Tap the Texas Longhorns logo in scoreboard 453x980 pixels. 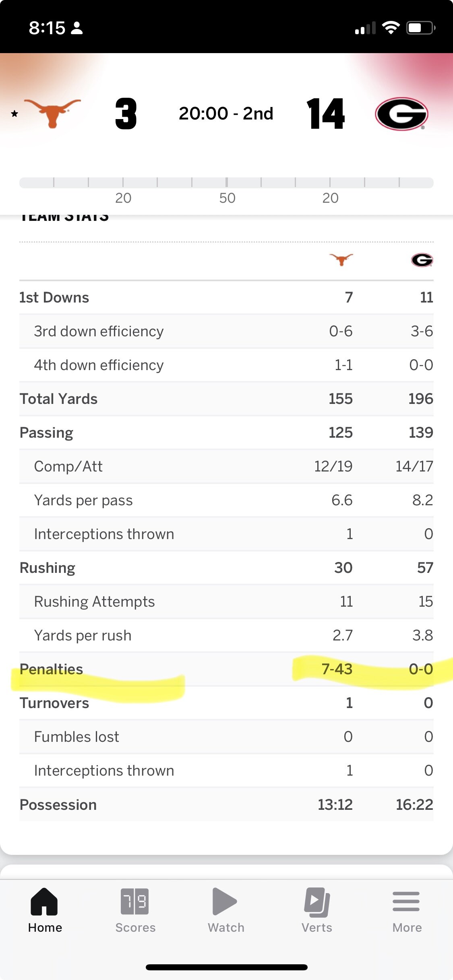click(x=53, y=113)
